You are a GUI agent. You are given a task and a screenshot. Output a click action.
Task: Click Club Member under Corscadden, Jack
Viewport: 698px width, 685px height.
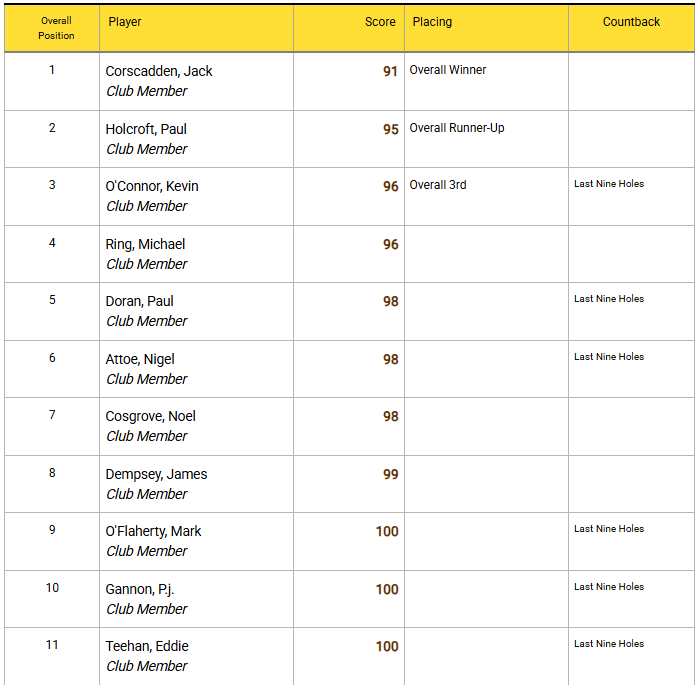coord(147,91)
